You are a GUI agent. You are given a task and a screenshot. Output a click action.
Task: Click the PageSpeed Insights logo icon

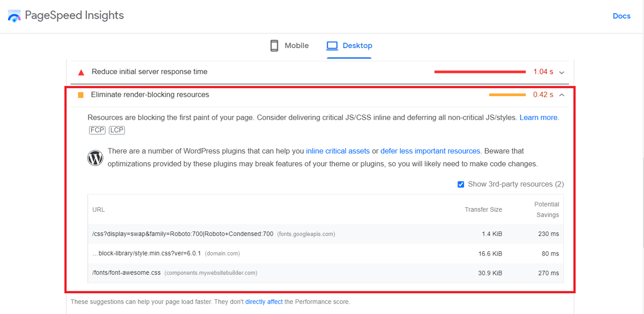tap(14, 16)
